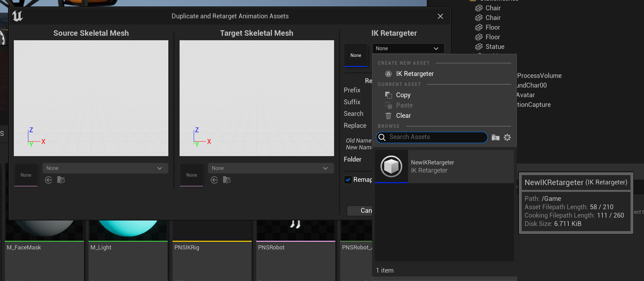The image size is (644, 281).
Task: Select the first Chair in the outliner
Action: pos(493,8)
